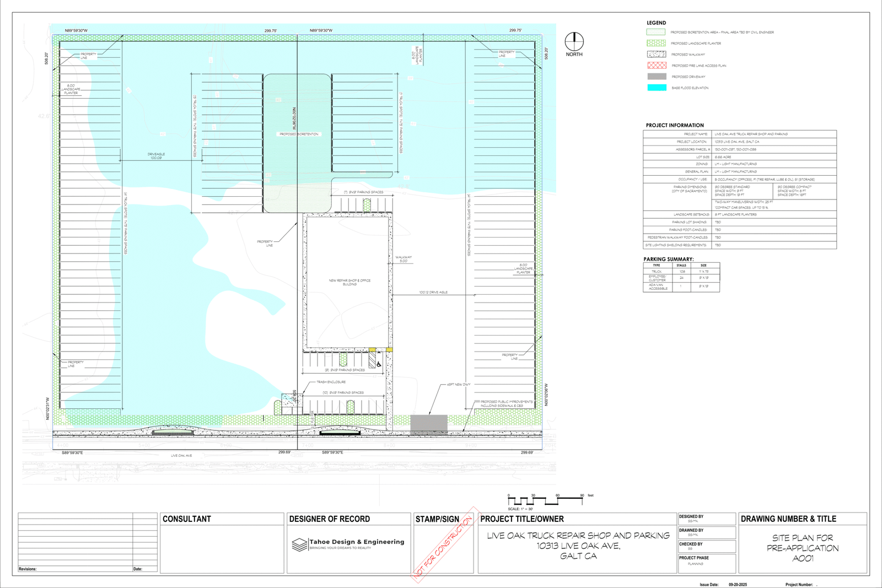Pick the gray Proposed Driveway legend swatch

tap(656, 77)
